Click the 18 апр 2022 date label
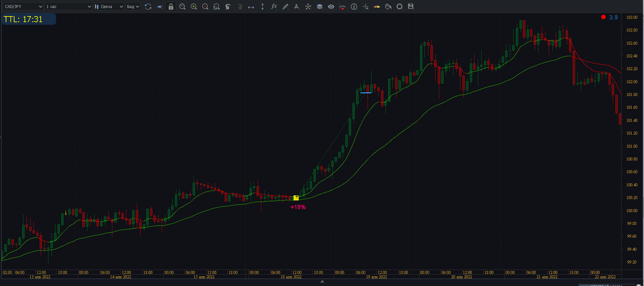 tap(291, 277)
